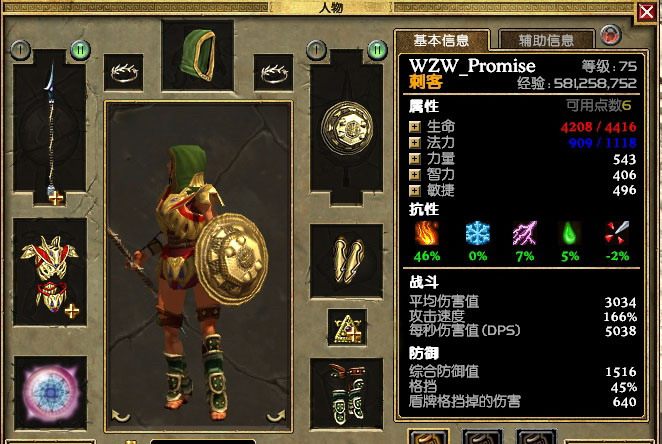Viewport: 662px width, 444px height.
Task: Click the pink glowing orb relic slot
Action: click(50, 393)
